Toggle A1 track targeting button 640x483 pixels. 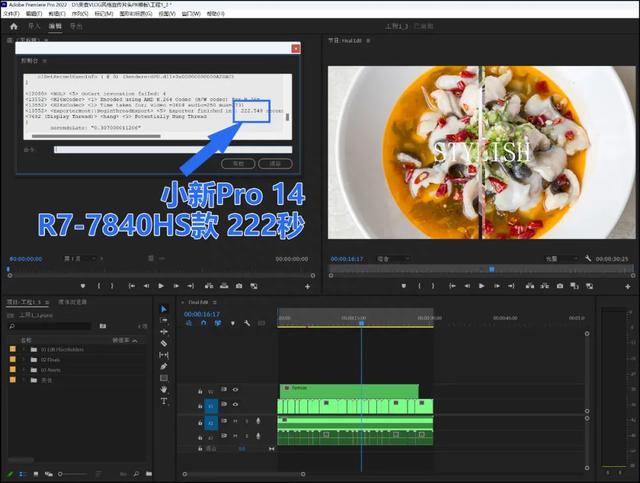211,423
